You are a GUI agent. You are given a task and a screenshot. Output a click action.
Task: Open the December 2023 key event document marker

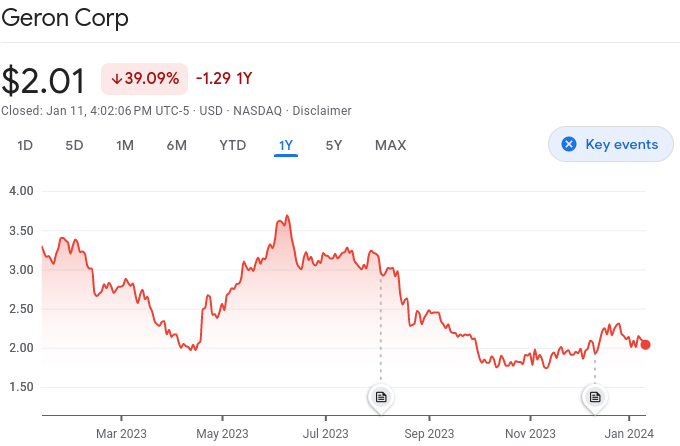(x=595, y=397)
